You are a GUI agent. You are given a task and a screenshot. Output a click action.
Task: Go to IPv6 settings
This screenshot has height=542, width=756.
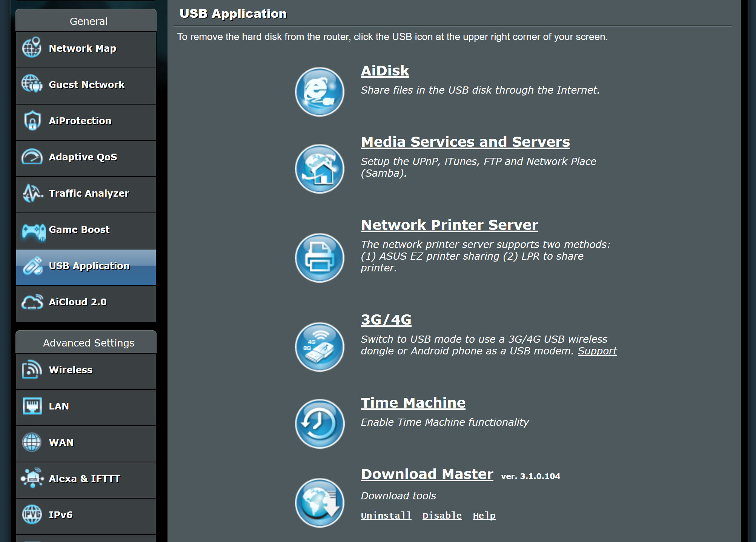(86, 516)
